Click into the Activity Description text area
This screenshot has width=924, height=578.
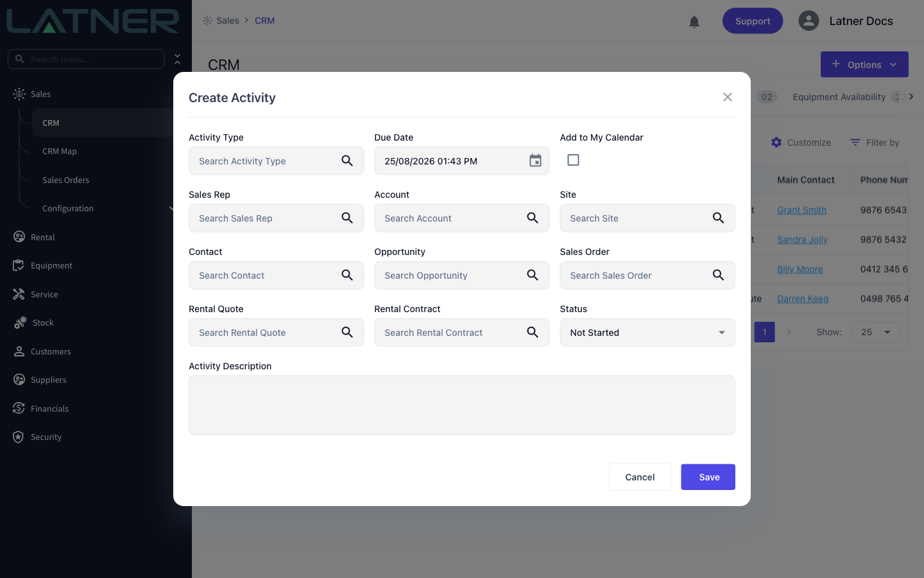click(x=462, y=405)
